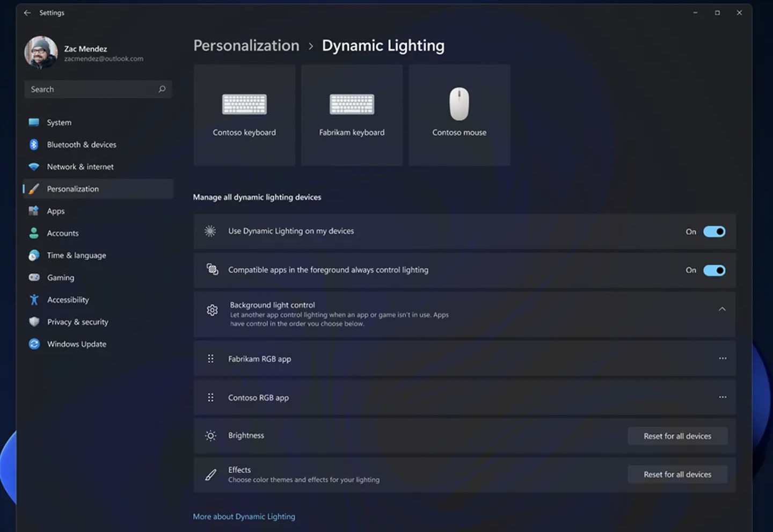Screen dimensions: 773x532
Task: Select the Contoso mouse device icon
Action: 459,104
